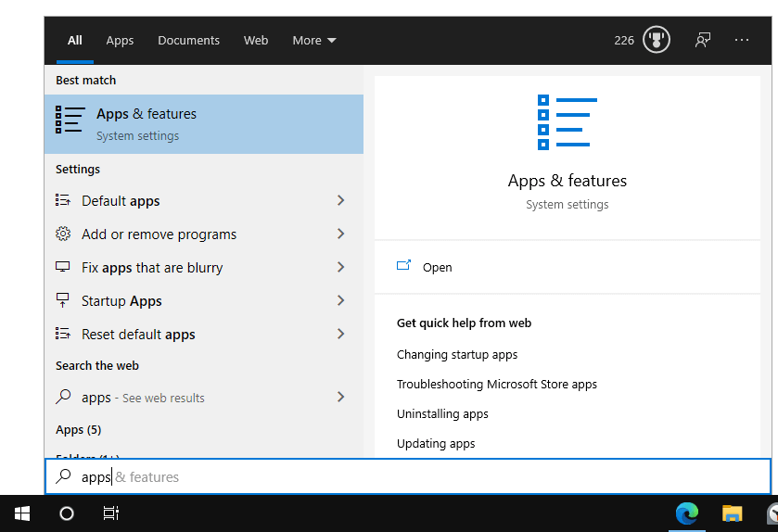
Task: Click the Apps & features title in preview
Action: [568, 181]
